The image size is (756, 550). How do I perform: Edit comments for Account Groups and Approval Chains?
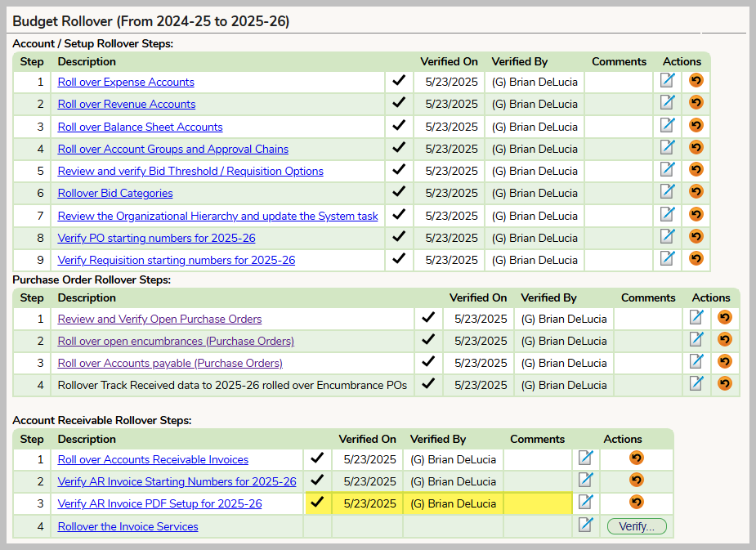point(667,147)
